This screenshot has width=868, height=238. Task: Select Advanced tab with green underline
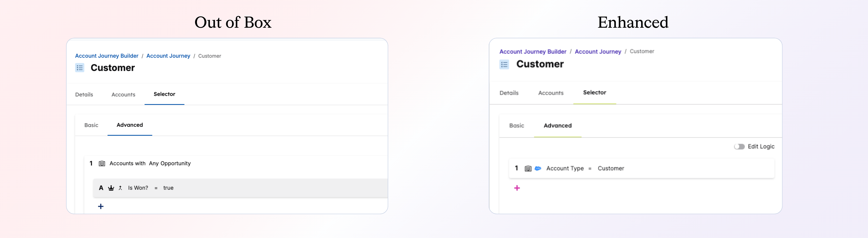tap(557, 126)
